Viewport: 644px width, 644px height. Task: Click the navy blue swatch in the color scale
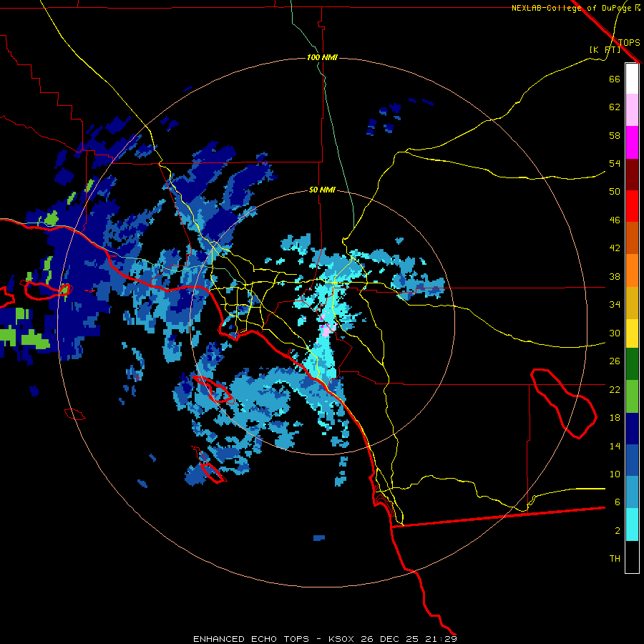click(632, 429)
